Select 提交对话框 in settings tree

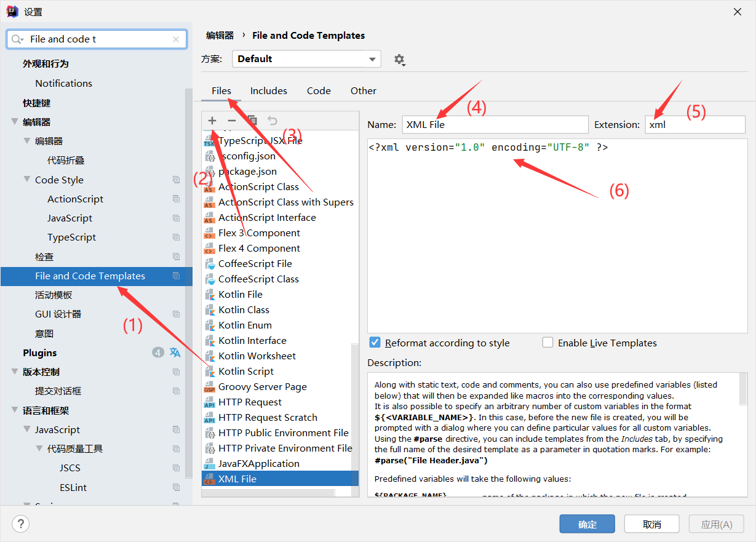pyautogui.click(x=58, y=391)
